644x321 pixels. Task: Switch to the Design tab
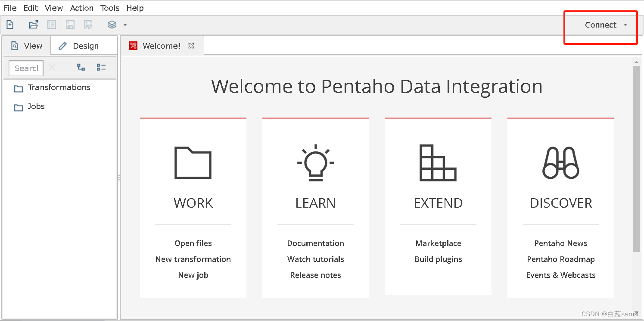tap(78, 46)
